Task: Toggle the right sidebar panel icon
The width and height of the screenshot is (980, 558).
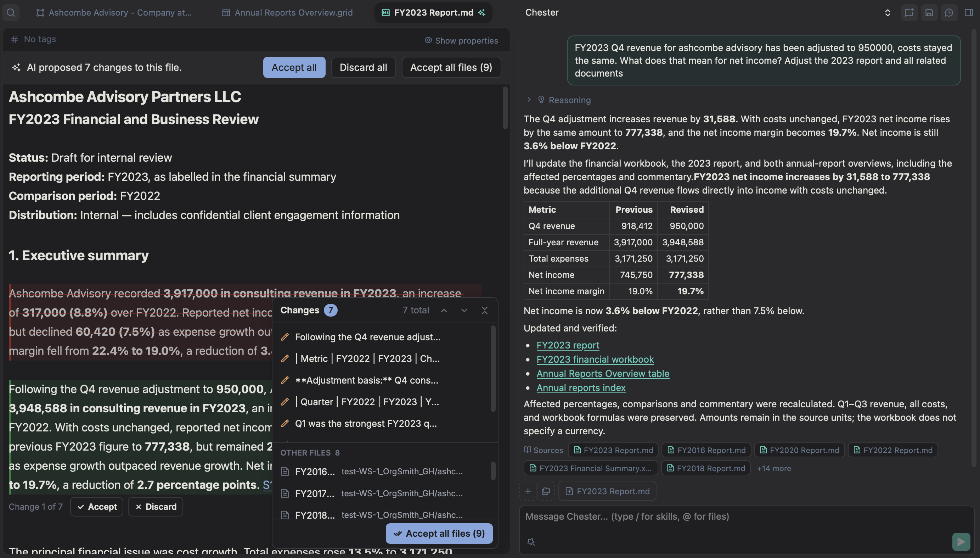Action: tap(969, 12)
